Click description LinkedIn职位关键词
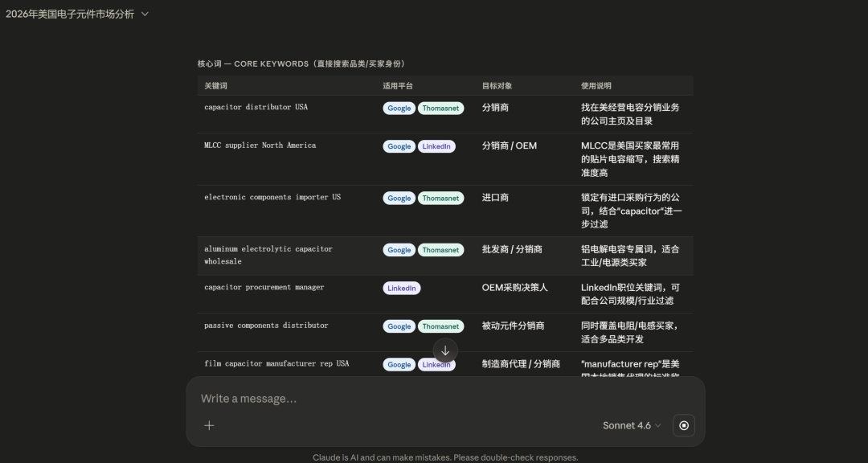This screenshot has height=463, width=868. tap(631, 295)
